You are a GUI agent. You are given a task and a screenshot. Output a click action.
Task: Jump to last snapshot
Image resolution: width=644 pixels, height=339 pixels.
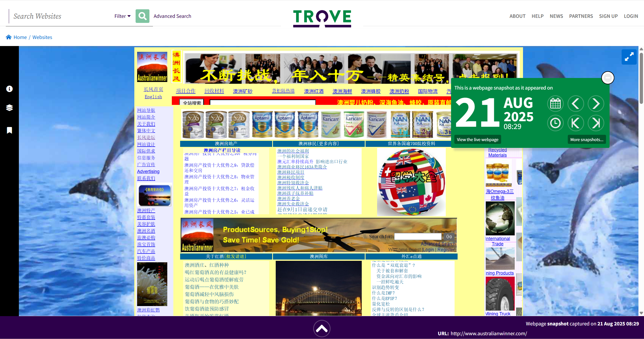click(596, 123)
